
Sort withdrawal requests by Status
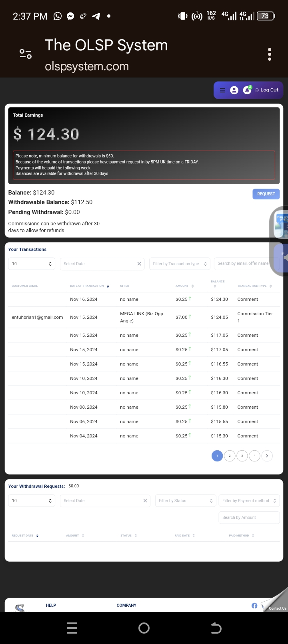(x=129, y=536)
